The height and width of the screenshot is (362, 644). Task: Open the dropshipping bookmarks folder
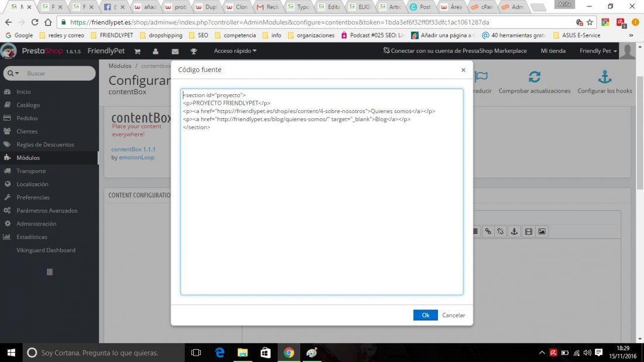[x=161, y=35]
